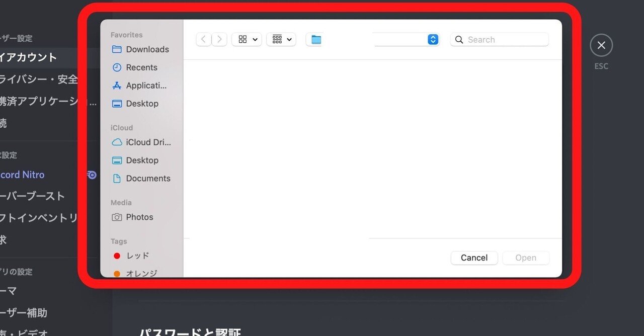Click the Discord Nitro rocket icon
The width and height of the screenshot is (644, 336).
pos(91,175)
